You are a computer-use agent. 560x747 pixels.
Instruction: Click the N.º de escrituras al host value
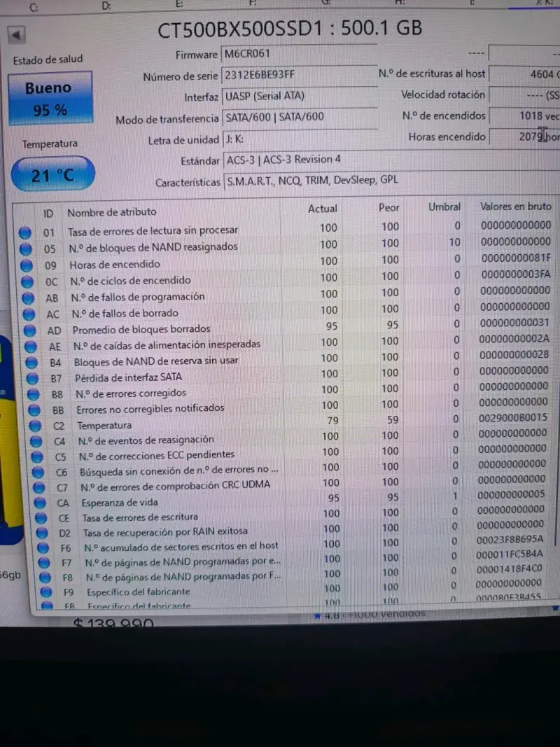[x=524, y=74]
